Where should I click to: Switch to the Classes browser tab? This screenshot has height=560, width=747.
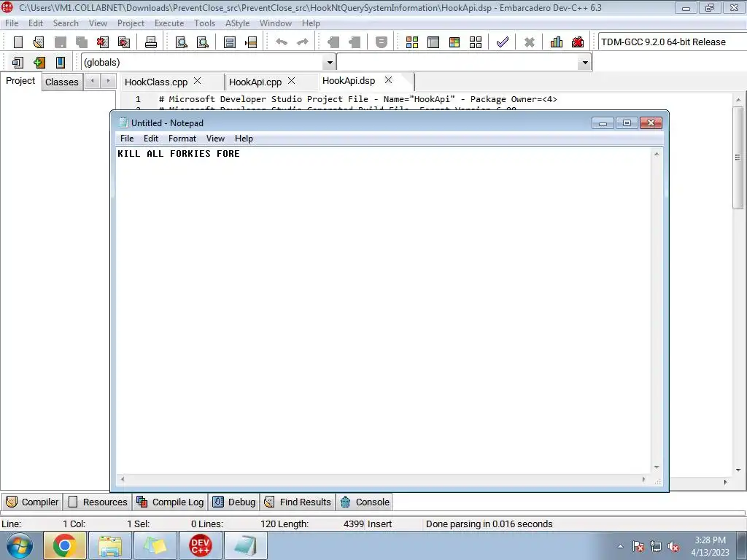tap(61, 82)
